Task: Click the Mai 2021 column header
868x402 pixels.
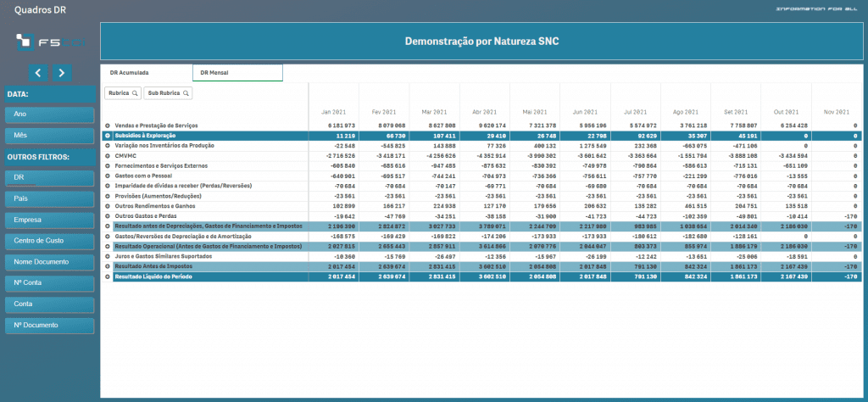Action: click(x=534, y=112)
